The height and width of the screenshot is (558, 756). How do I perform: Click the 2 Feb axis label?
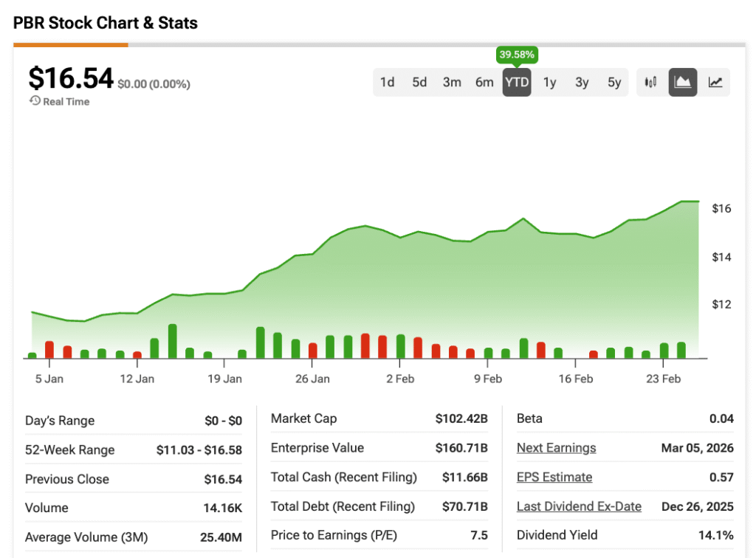coord(400,379)
